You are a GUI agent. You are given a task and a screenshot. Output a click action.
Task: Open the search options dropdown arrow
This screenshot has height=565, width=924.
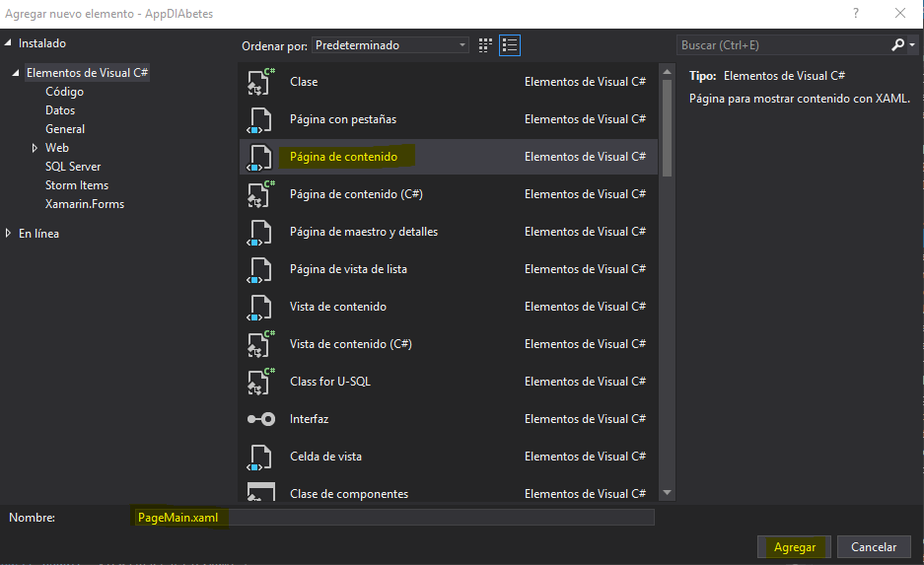[912, 44]
